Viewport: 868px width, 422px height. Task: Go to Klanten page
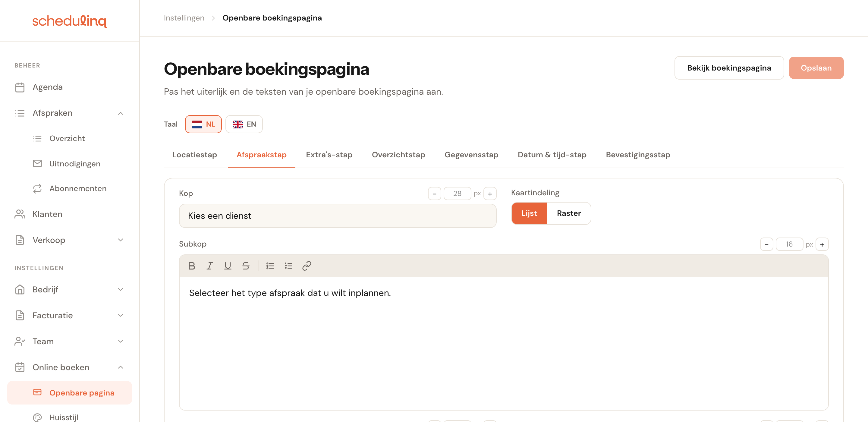pyautogui.click(x=69, y=214)
